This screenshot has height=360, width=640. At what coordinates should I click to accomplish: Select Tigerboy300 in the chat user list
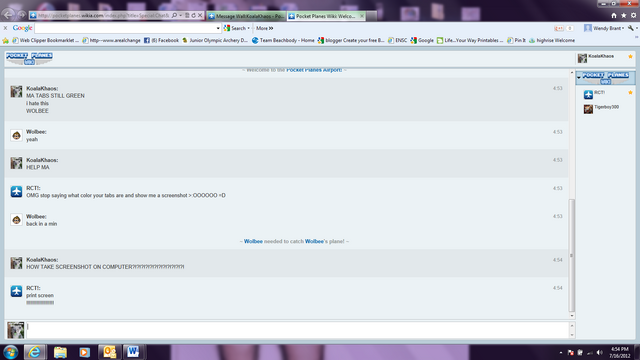click(x=606, y=109)
